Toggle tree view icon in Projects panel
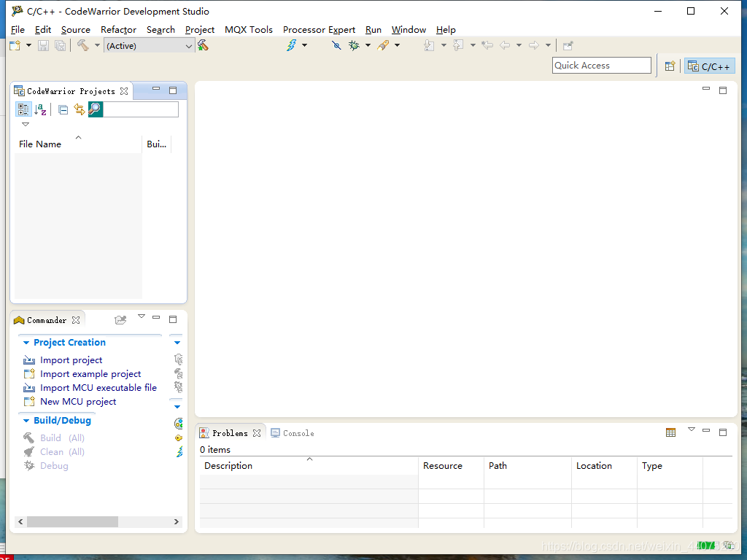The width and height of the screenshot is (747, 560). pyautogui.click(x=23, y=109)
